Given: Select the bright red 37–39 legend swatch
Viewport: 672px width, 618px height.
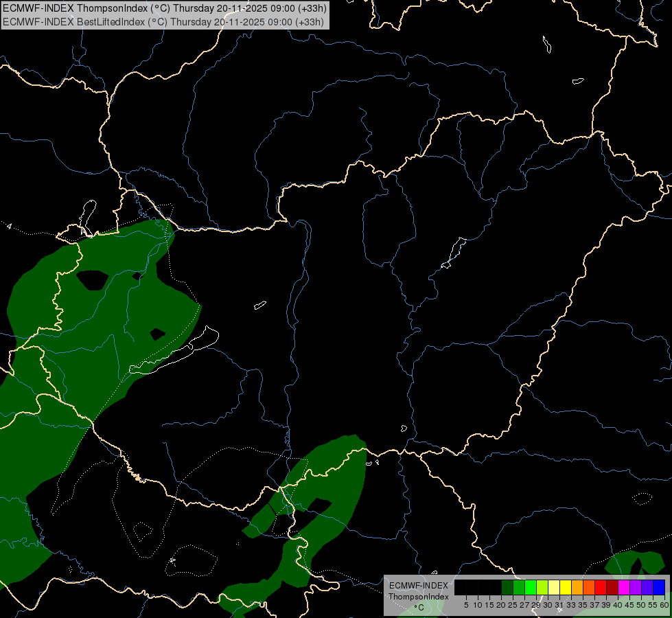Looking at the screenshot, I should [601, 587].
